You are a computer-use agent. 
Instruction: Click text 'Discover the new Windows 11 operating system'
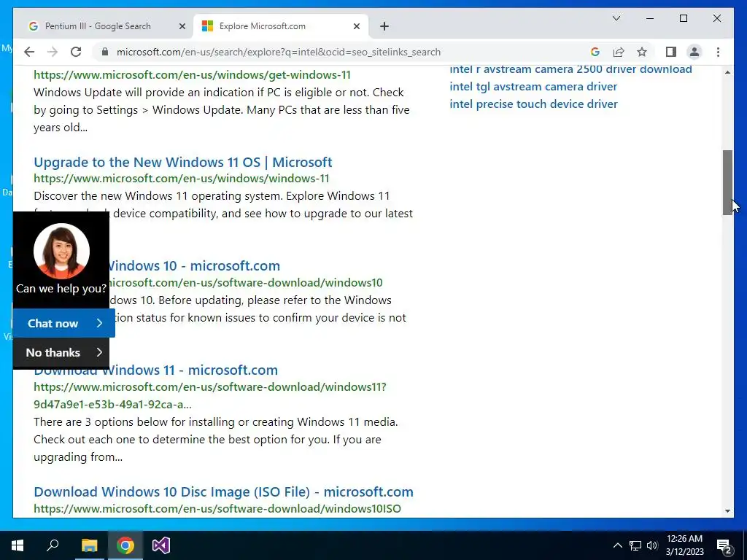[x=158, y=195]
